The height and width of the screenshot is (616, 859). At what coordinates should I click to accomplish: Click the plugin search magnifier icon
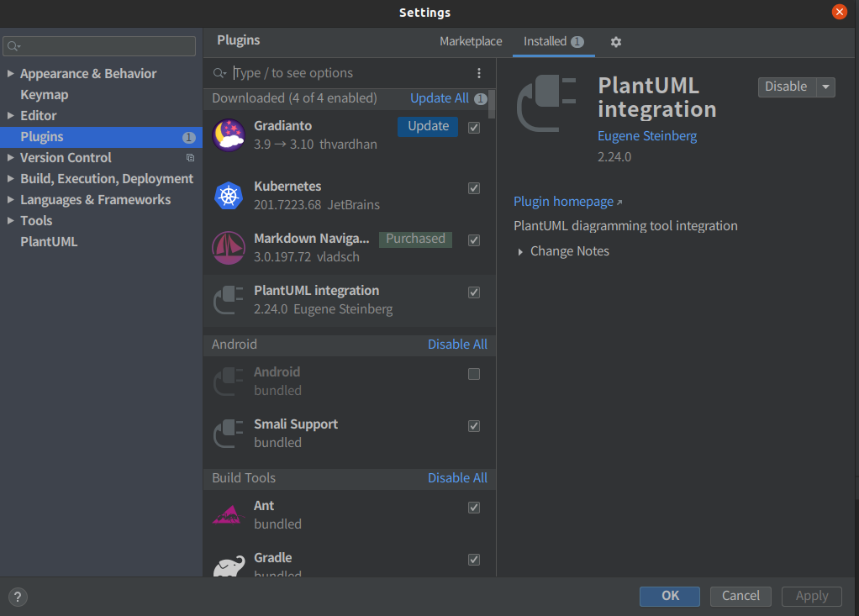click(219, 73)
